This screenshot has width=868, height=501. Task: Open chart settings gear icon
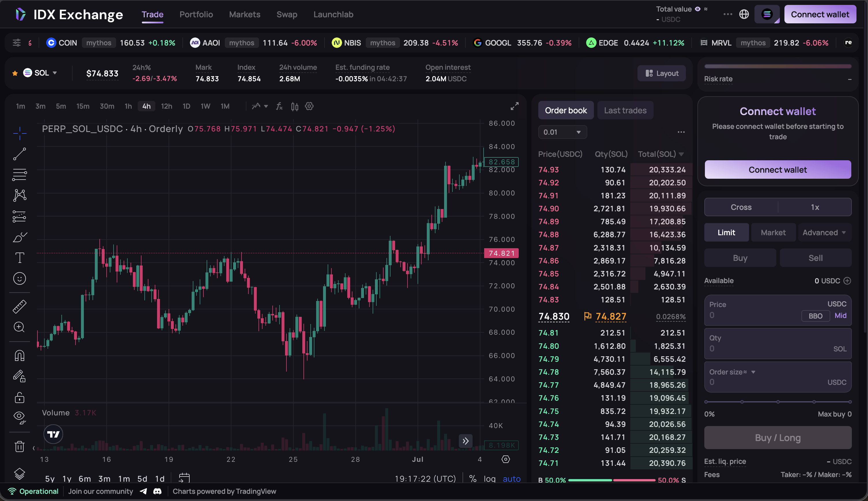click(x=310, y=106)
